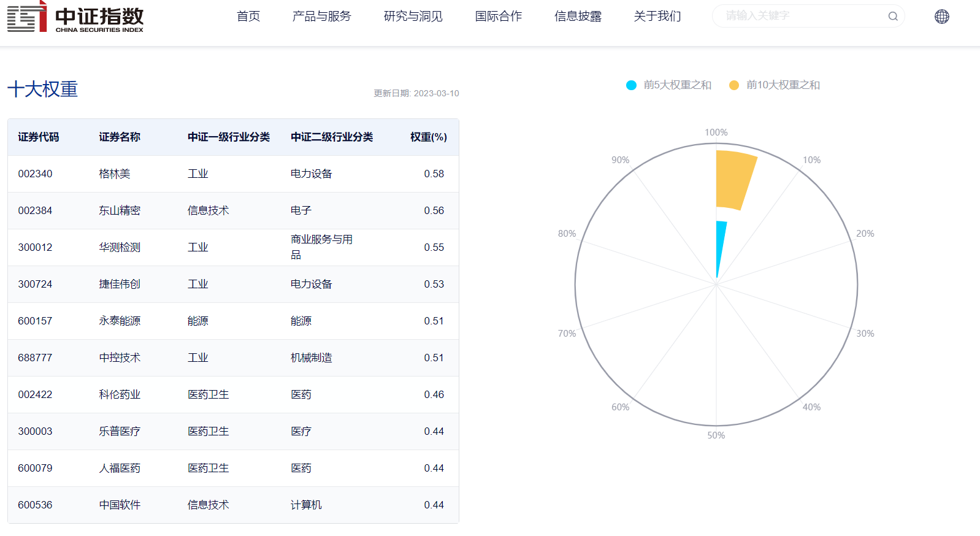Screen dimensions: 980x536
Task: Click the 证券代码 column header
Action: (39, 137)
